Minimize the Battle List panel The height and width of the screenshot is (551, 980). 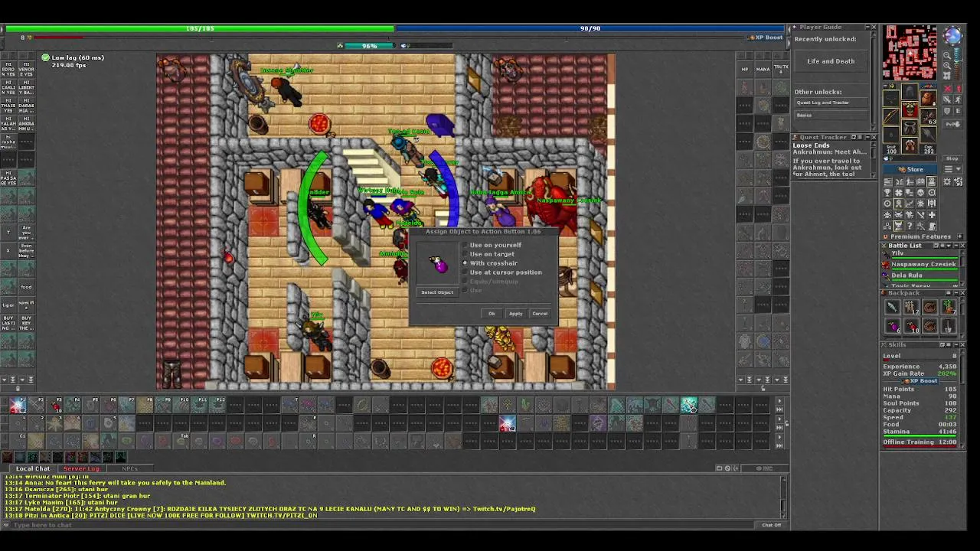956,246
